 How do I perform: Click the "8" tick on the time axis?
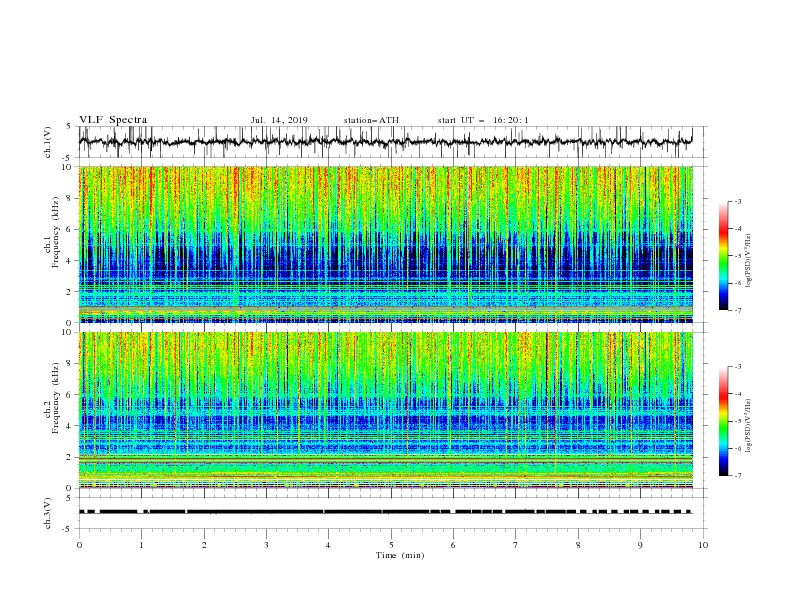pos(578,545)
